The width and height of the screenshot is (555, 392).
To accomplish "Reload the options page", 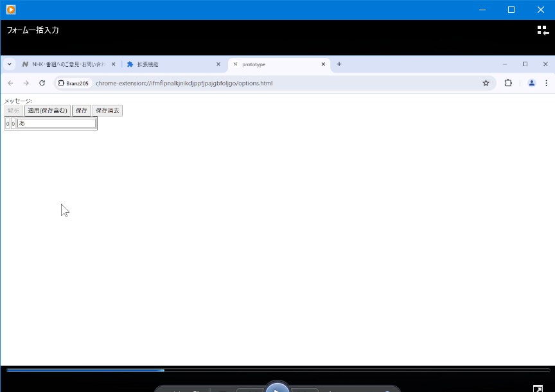I will tap(42, 83).
